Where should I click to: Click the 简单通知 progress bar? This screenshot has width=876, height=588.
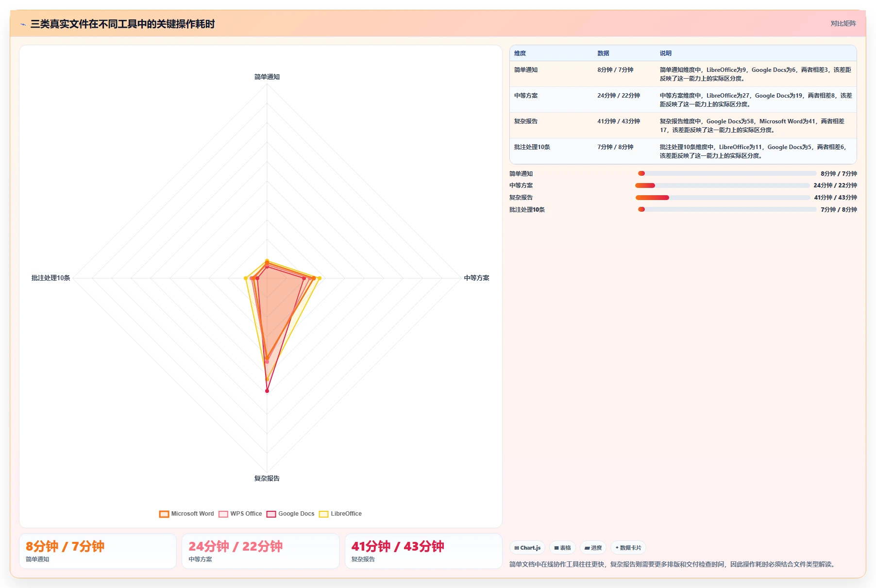tap(727, 173)
